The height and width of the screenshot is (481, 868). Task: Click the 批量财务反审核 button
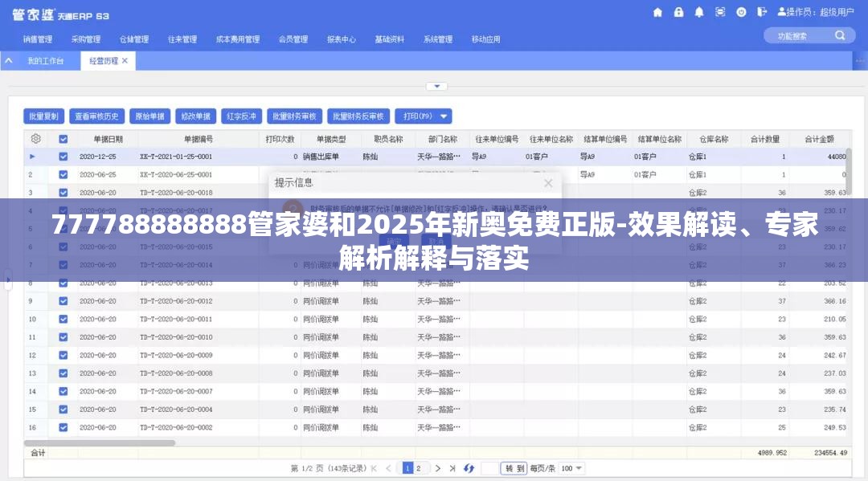(x=358, y=116)
